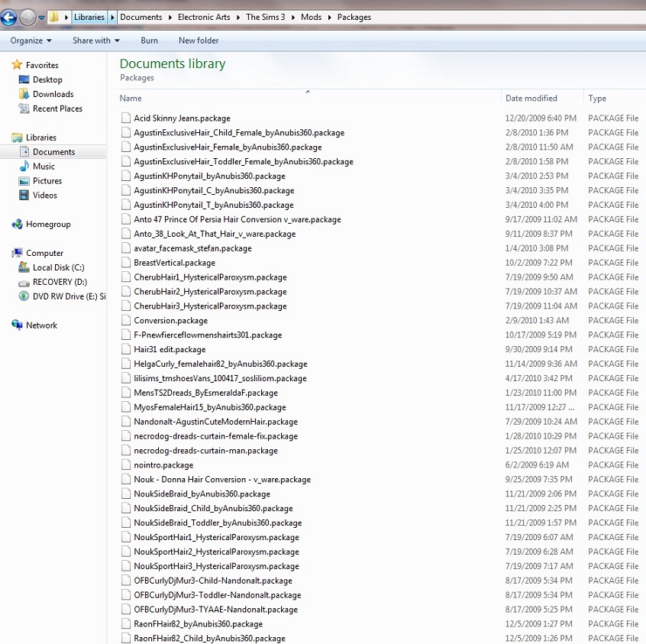Click file icon for Hair31 edit.package
Screen dimensions: 646x644
point(126,349)
